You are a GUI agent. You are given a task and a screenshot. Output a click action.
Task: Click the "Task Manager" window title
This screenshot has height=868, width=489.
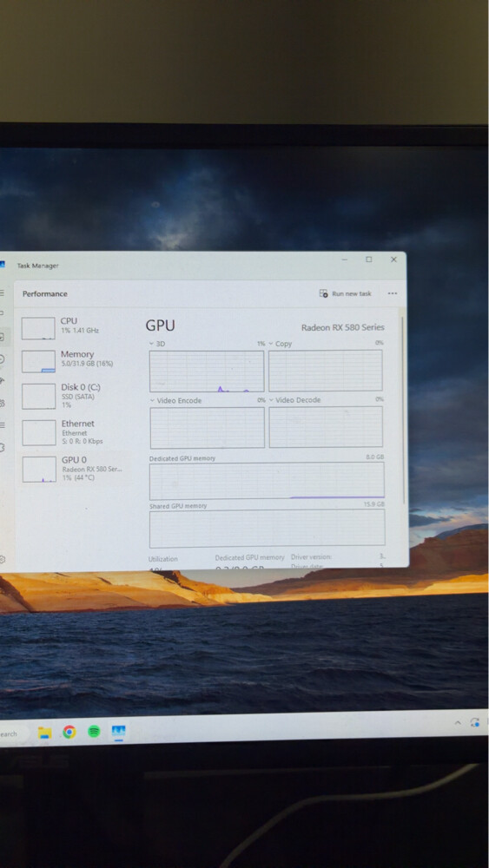(37, 266)
